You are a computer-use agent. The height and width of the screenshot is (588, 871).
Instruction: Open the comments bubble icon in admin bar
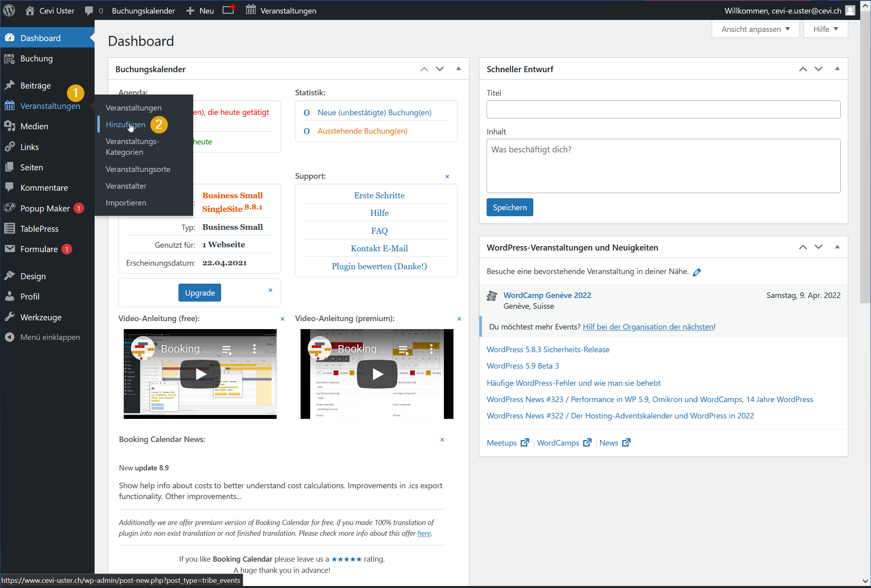click(89, 11)
